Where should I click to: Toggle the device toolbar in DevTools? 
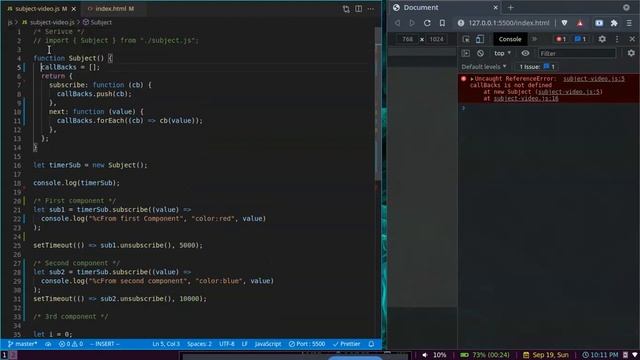[x=480, y=39]
